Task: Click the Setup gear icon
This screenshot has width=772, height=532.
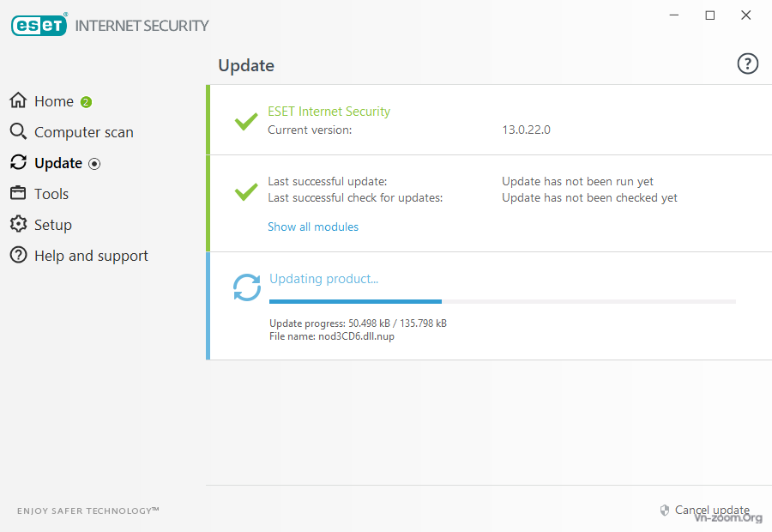Action: point(18,224)
